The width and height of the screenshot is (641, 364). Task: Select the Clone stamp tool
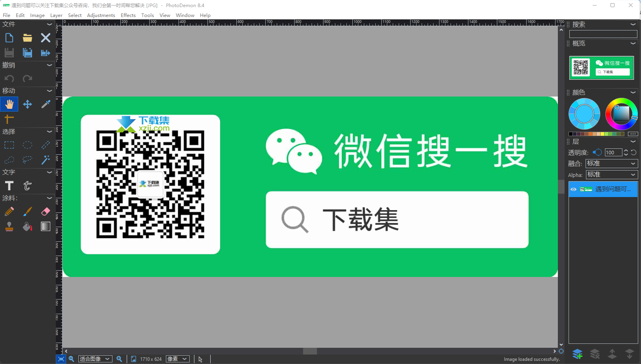(9, 226)
